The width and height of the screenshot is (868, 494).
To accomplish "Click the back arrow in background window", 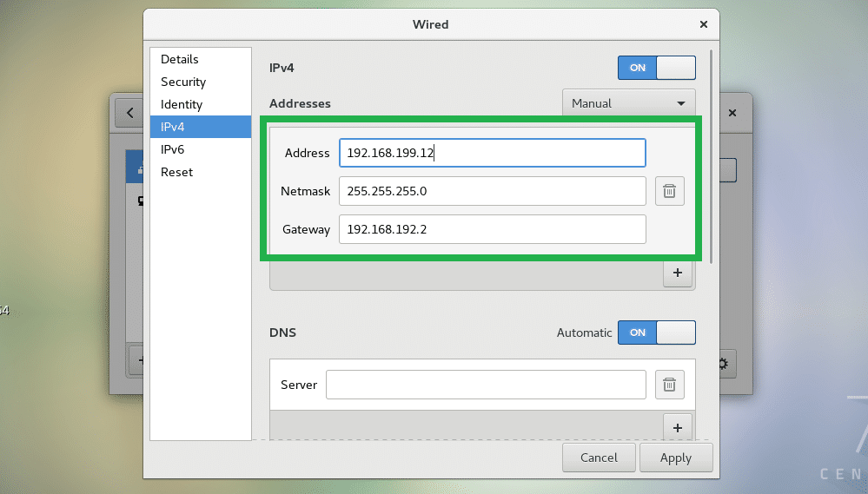I will point(130,113).
